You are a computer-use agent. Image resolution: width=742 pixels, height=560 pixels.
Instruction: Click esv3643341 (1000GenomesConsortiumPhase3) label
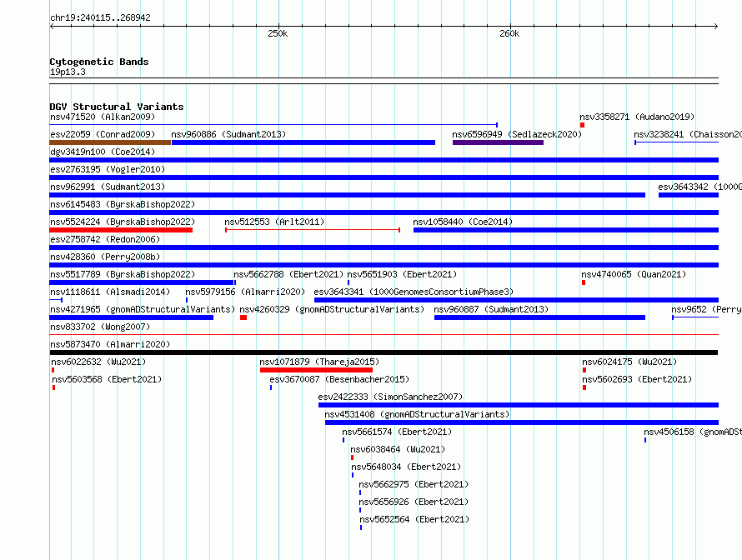414,292
